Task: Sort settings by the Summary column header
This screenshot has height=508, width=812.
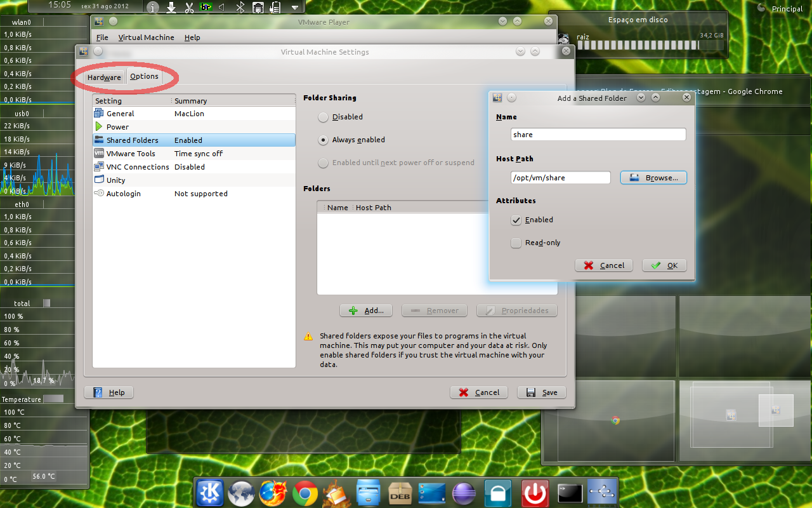Action: click(x=233, y=101)
